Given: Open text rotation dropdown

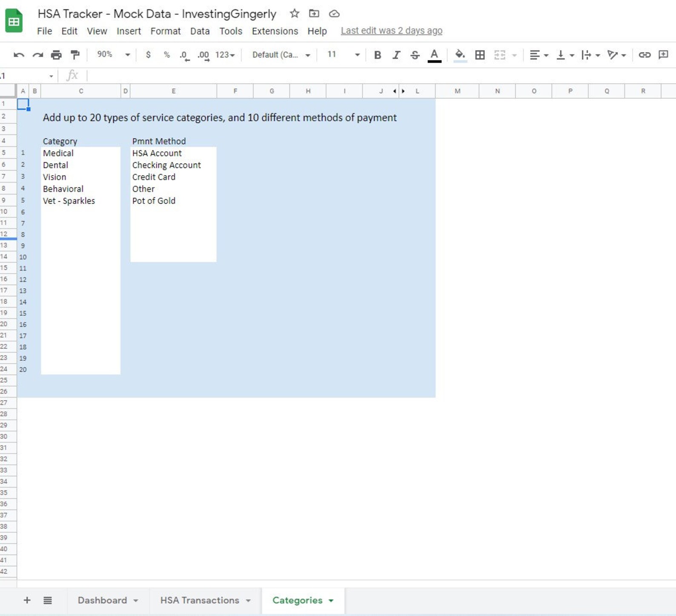Looking at the screenshot, I should [616, 55].
